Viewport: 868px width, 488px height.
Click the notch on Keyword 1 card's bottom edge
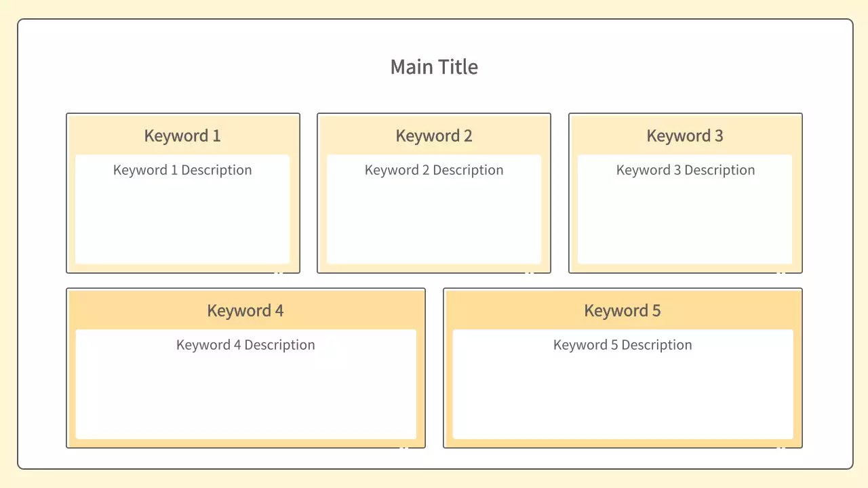pos(278,272)
